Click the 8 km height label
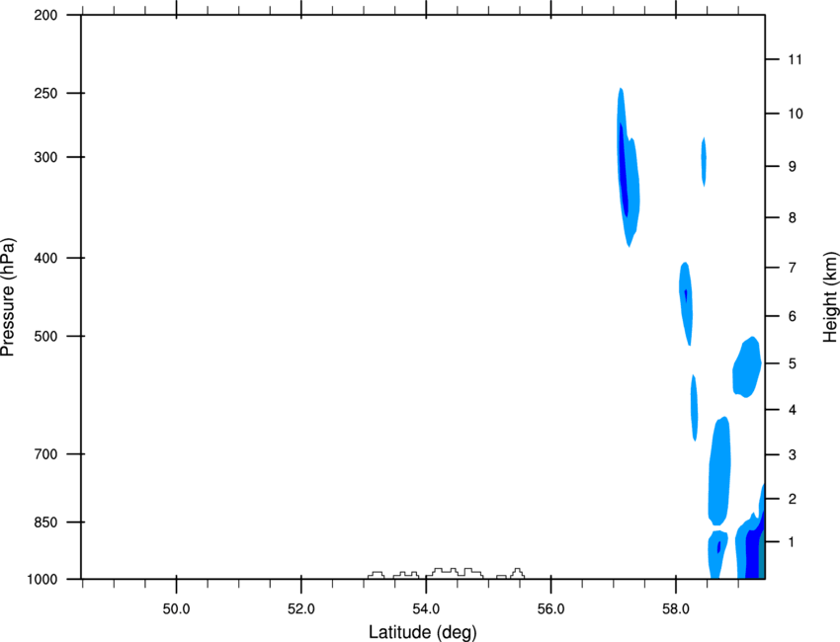 (793, 217)
